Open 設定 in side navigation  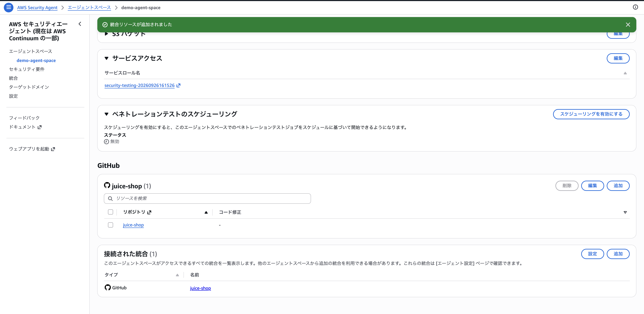[x=13, y=96]
